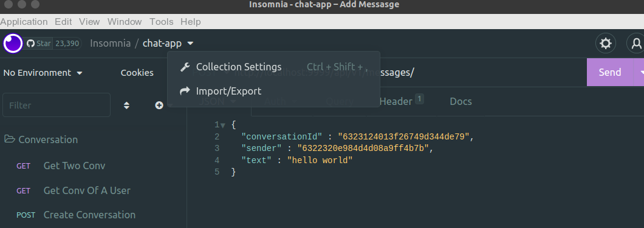Open the Help menu
This screenshot has width=644, height=228.
tap(191, 22)
